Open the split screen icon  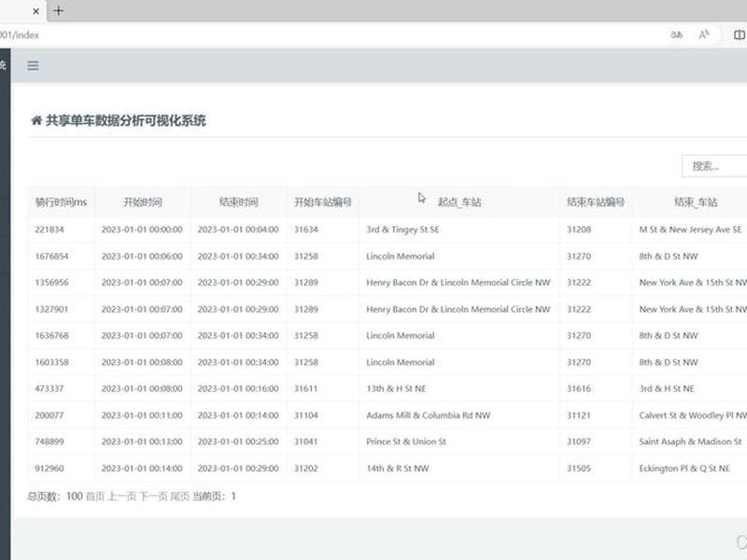click(739, 35)
